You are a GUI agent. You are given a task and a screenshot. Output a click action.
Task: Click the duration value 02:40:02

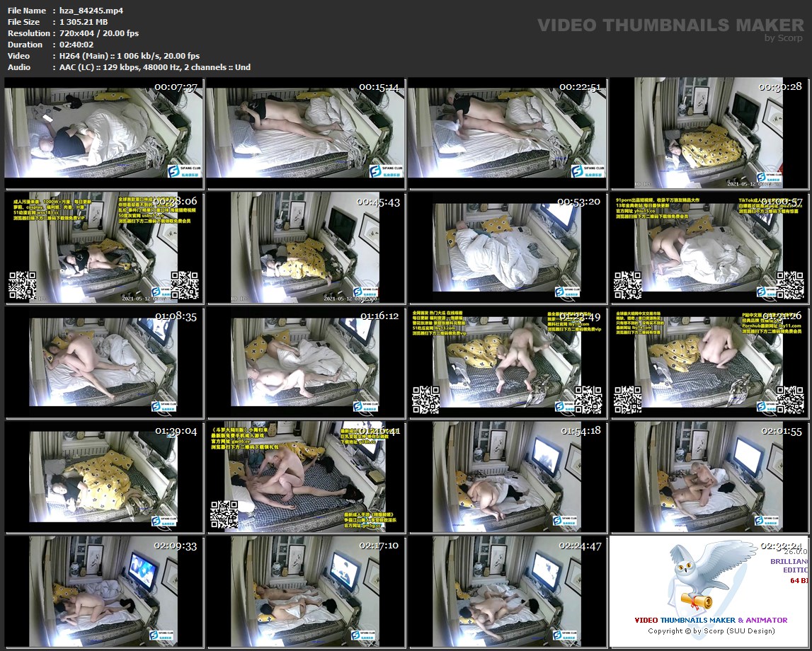click(x=76, y=45)
